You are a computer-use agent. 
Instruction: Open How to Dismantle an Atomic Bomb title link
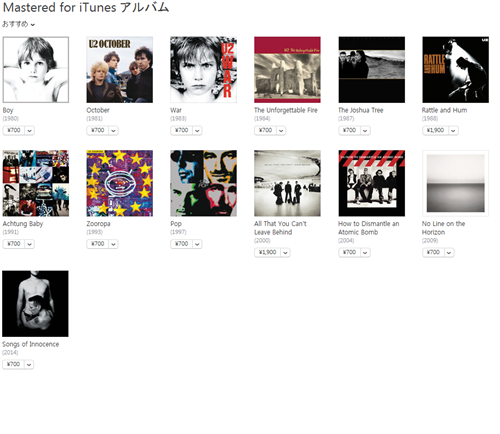(368, 228)
